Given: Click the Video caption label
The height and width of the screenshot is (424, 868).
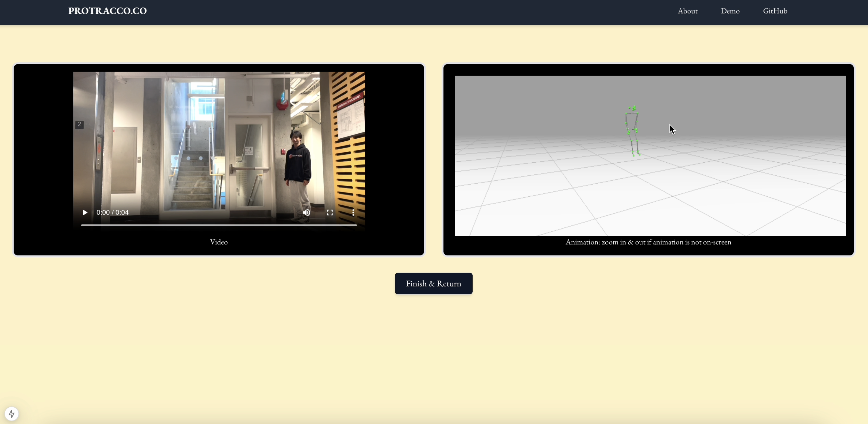Looking at the screenshot, I should coord(219,242).
